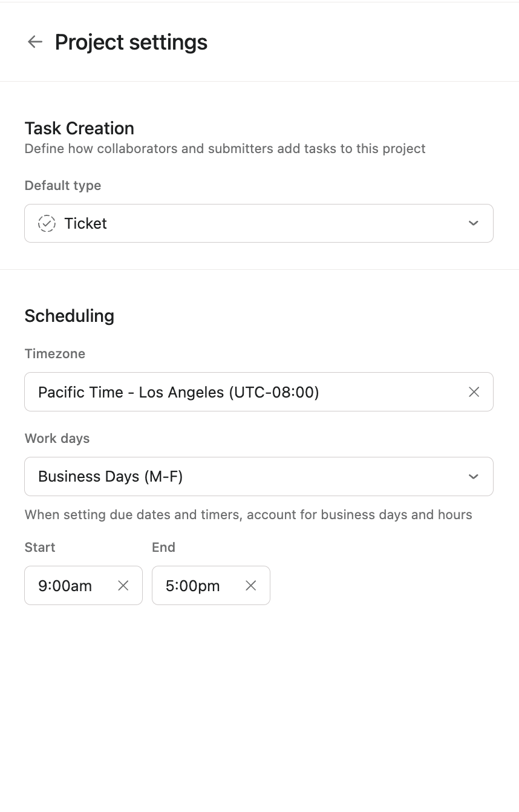Click the Default type label
This screenshot has height=812, width=519.
click(x=63, y=186)
